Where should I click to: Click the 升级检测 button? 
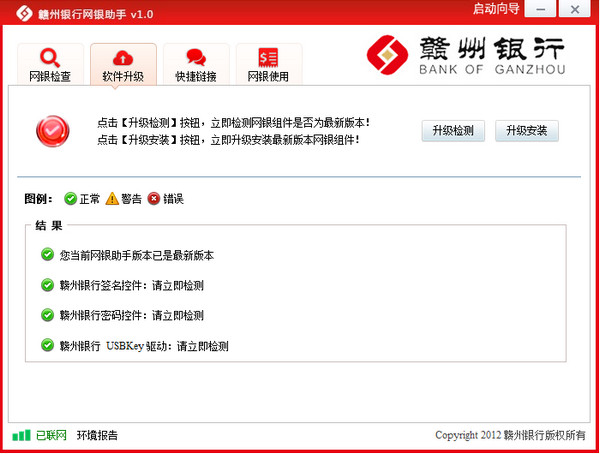coord(453,131)
